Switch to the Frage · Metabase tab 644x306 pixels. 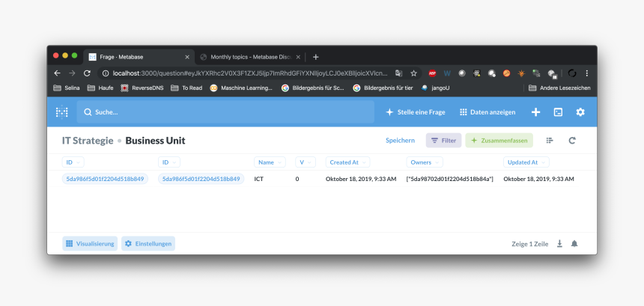(139, 57)
